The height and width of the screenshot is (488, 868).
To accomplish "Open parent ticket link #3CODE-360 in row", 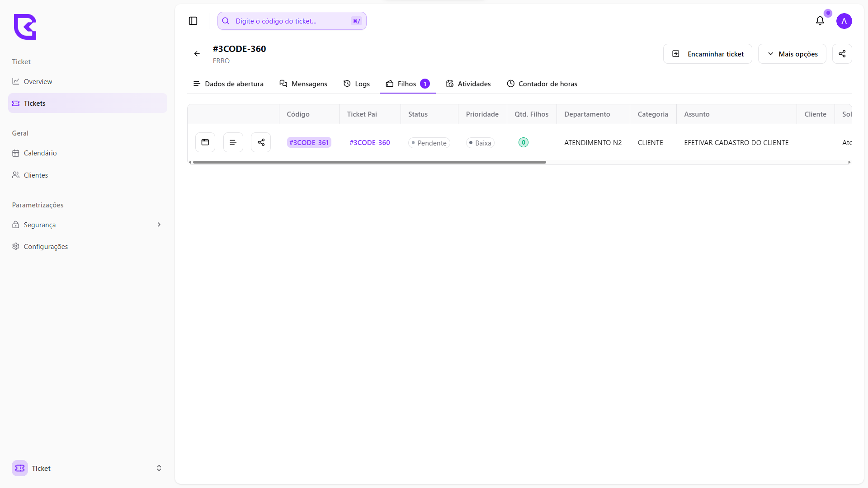I will (369, 143).
